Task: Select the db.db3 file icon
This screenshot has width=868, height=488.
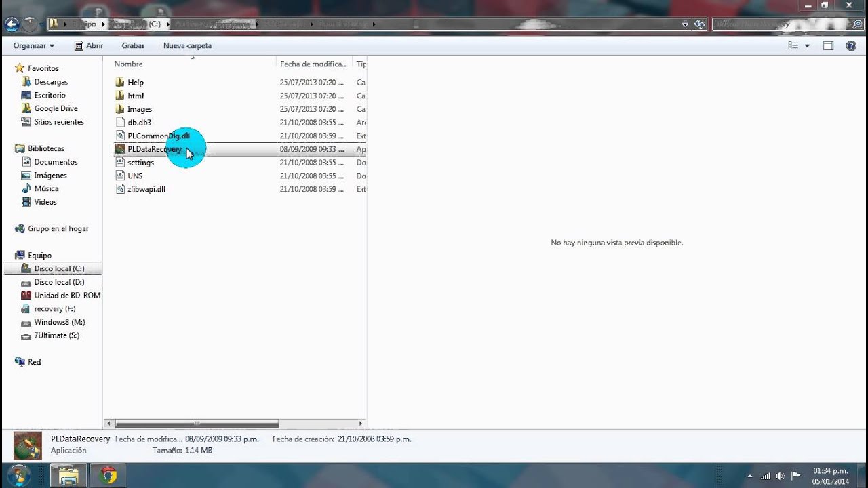Action: coord(120,122)
